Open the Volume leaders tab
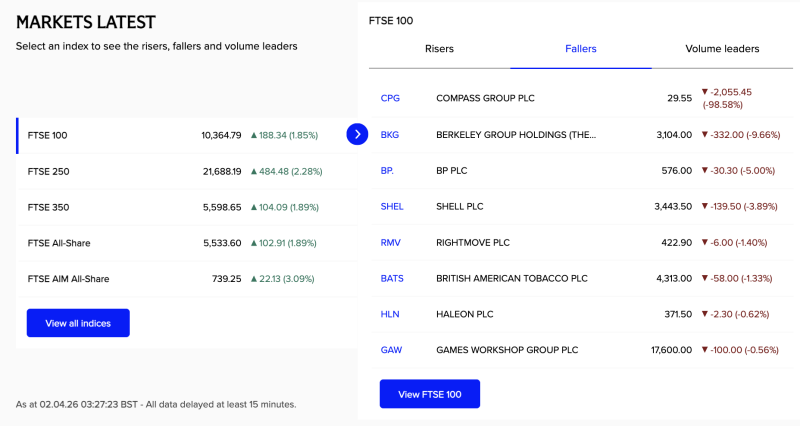This screenshot has height=426, width=800. [722, 49]
